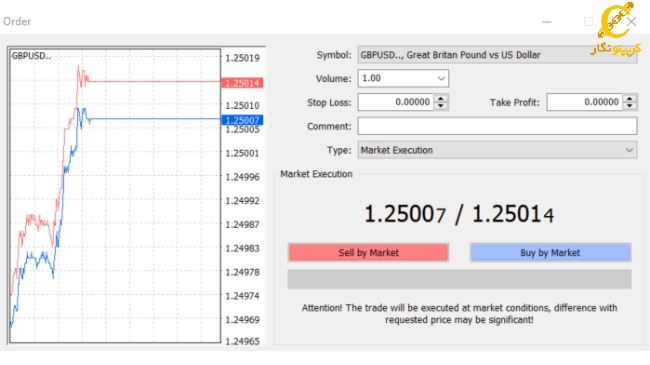The width and height of the screenshot is (650, 365).
Task: Select the red ask price tag 1.25014
Action: tap(243, 83)
